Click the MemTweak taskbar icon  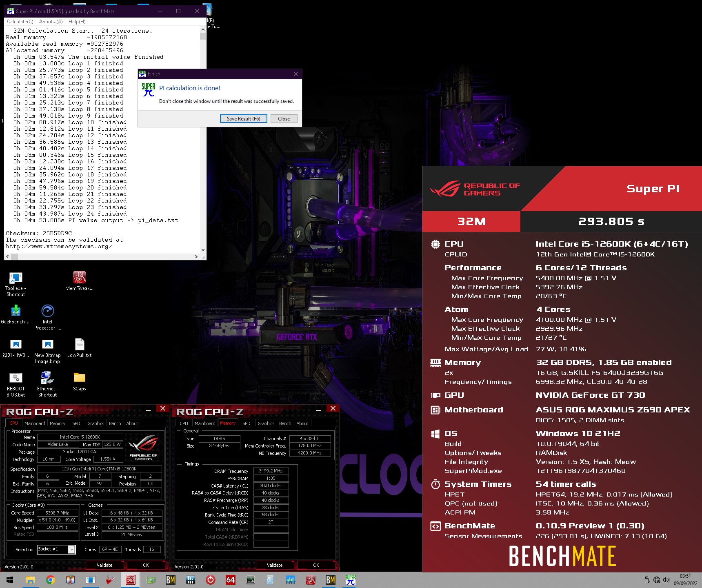pyautogui.click(x=310, y=580)
